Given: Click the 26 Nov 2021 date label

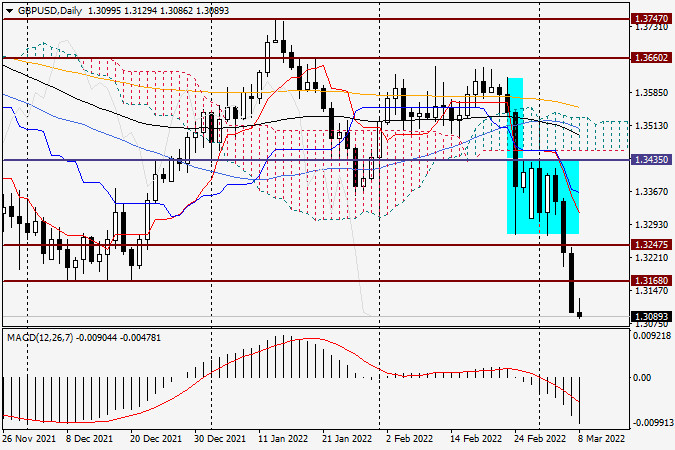Looking at the screenshot, I should tap(29, 439).
